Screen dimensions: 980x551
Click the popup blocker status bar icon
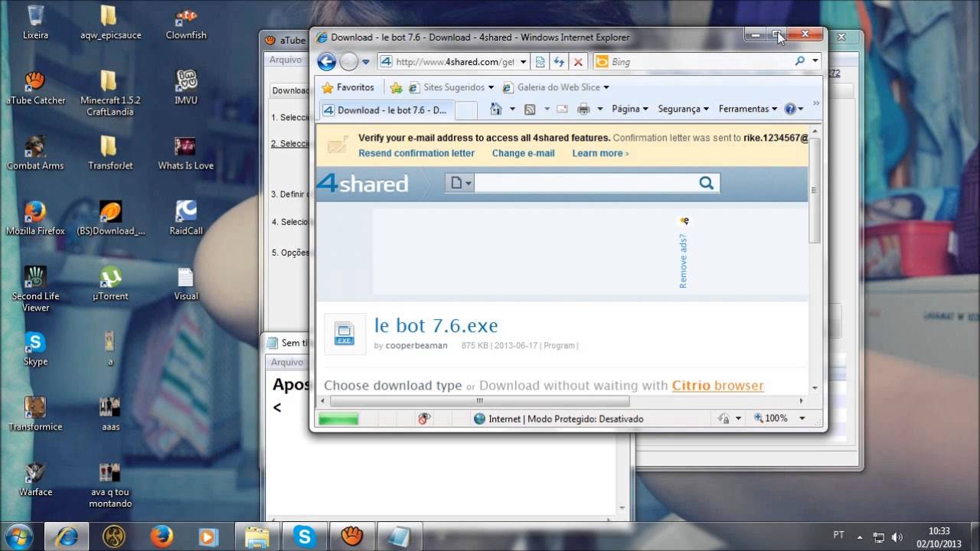[x=424, y=419]
